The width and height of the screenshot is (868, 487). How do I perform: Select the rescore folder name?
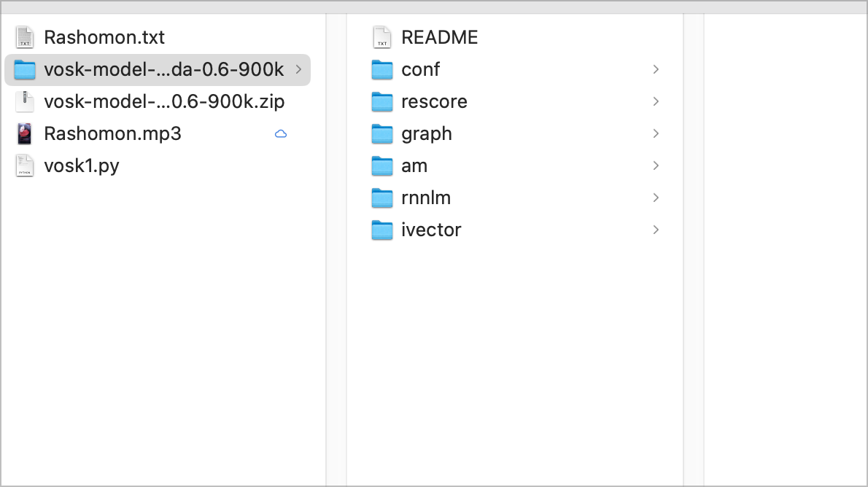pos(434,101)
